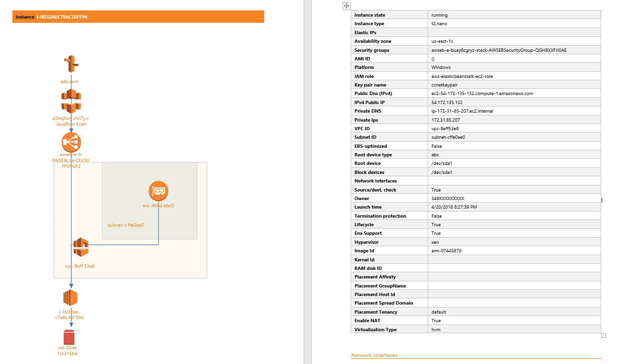
Task: Click the red EBS volume icon
Action: pos(69,337)
